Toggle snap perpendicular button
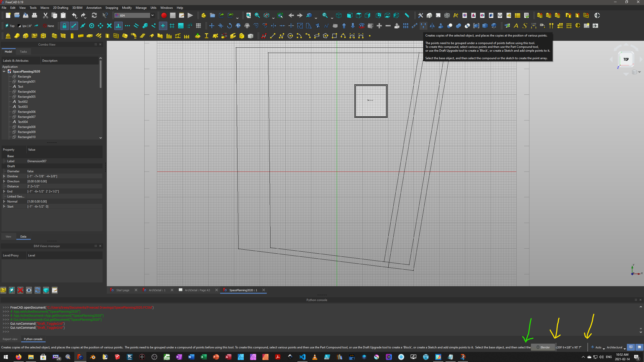Viewport: 644px width, 362px height. pyautogui.click(x=118, y=26)
